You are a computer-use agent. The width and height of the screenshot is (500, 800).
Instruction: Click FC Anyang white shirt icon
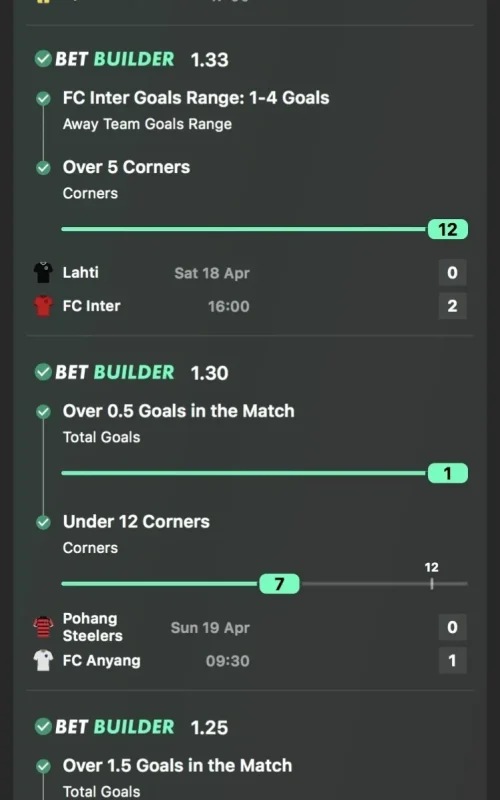coord(43,660)
